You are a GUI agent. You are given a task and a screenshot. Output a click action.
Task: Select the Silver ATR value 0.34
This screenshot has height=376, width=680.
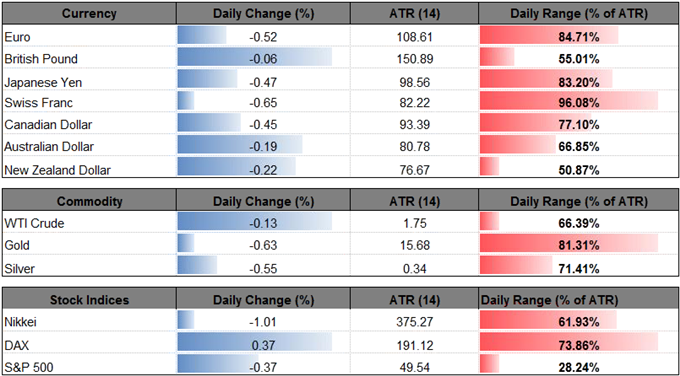(414, 268)
